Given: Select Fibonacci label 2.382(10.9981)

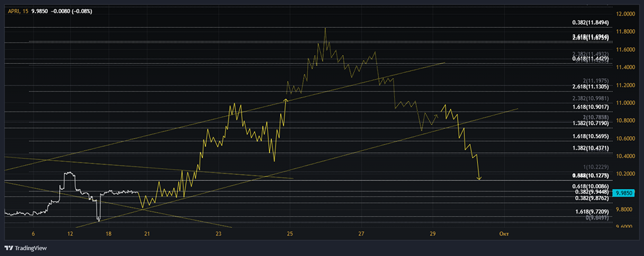Looking at the screenshot, I should click(x=590, y=99).
